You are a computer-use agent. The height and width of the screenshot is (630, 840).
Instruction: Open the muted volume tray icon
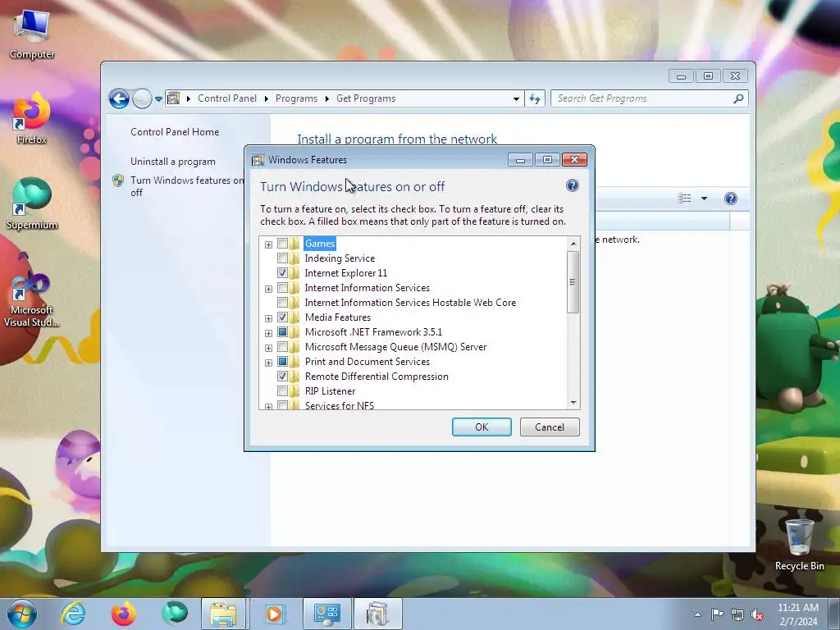point(757,614)
